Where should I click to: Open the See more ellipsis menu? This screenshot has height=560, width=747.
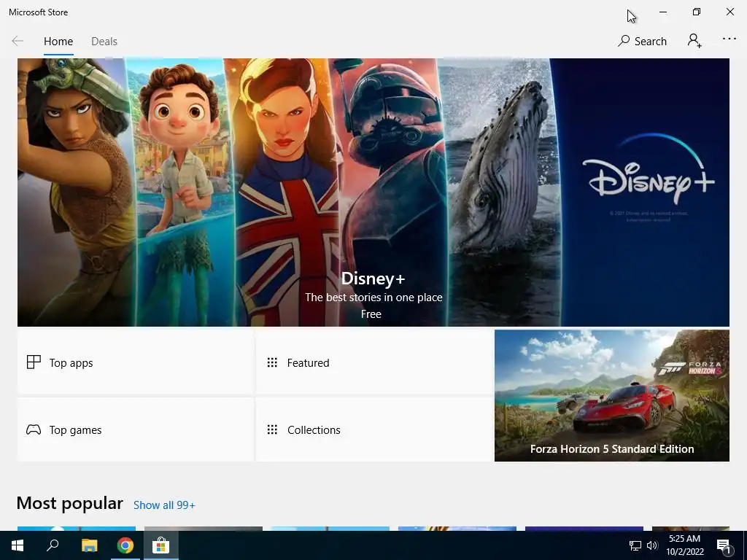pyautogui.click(x=729, y=39)
